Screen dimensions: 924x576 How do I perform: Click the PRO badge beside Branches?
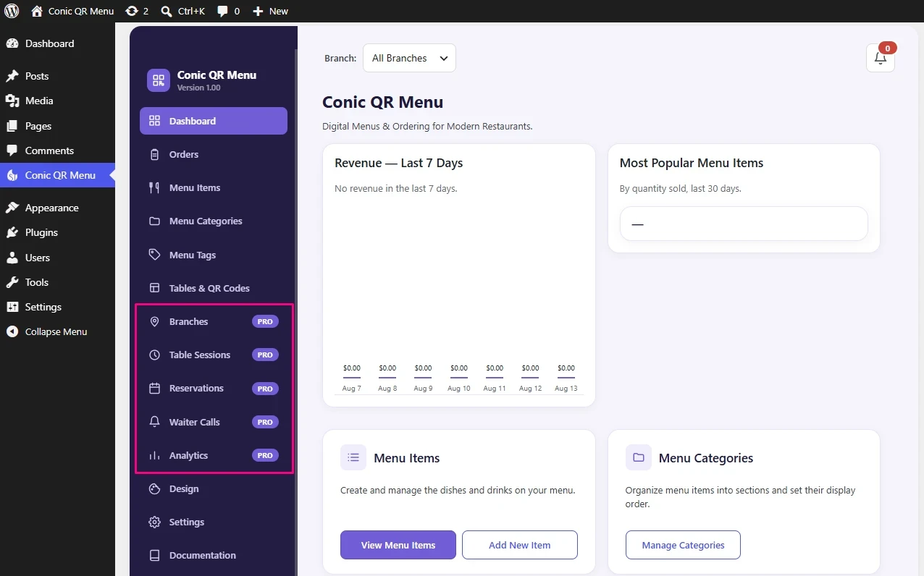point(265,321)
